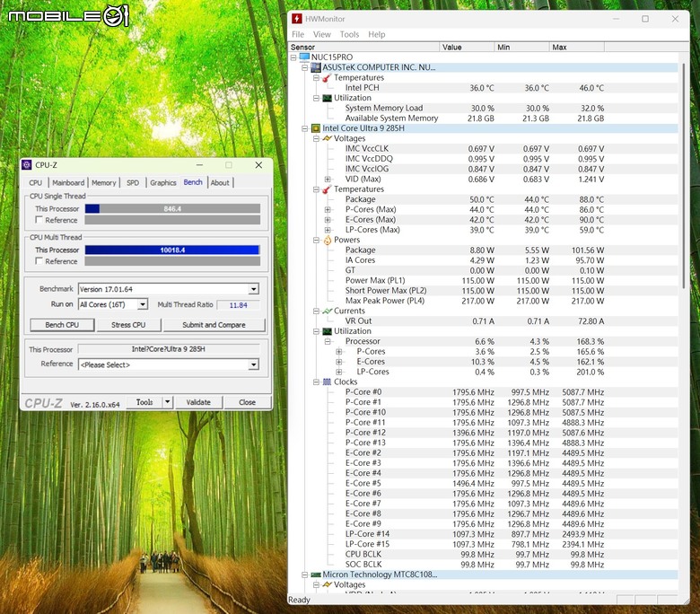Image resolution: width=700 pixels, height=614 pixels.
Task: Expand the VID (Max) voltage row
Action: point(328,179)
